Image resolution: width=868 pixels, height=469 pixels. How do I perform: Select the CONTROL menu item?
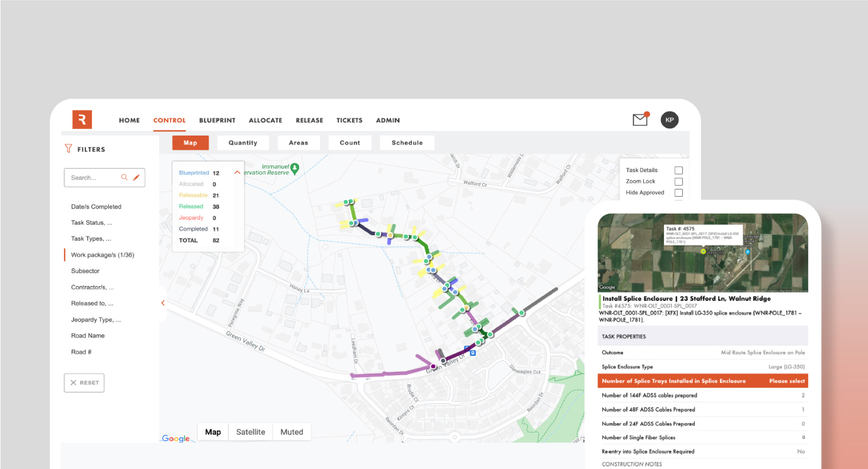(x=169, y=121)
